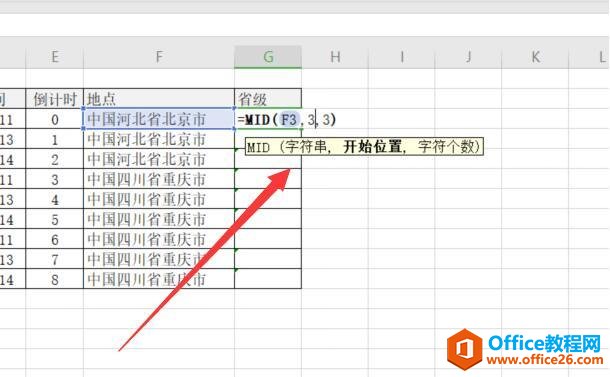
Task: Select countdown cell containing 4
Action: pos(54,199)
